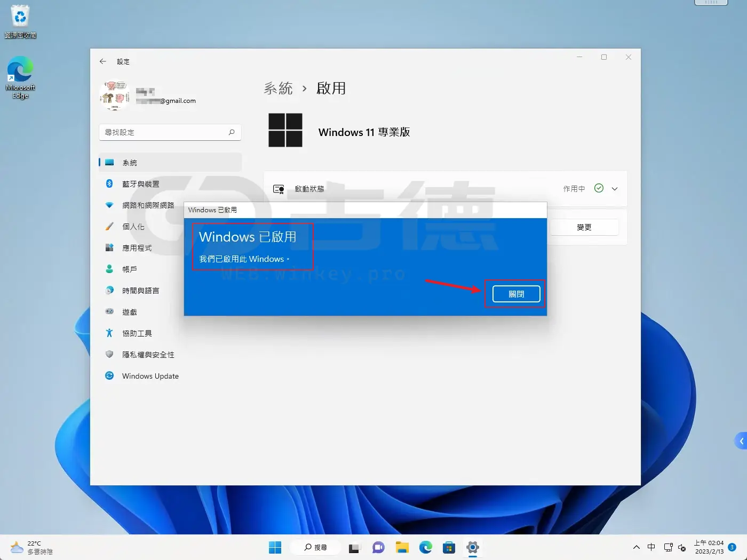Click the network tray icon
Viewport: 747px width, 560px height.
[x=668, y=547]
